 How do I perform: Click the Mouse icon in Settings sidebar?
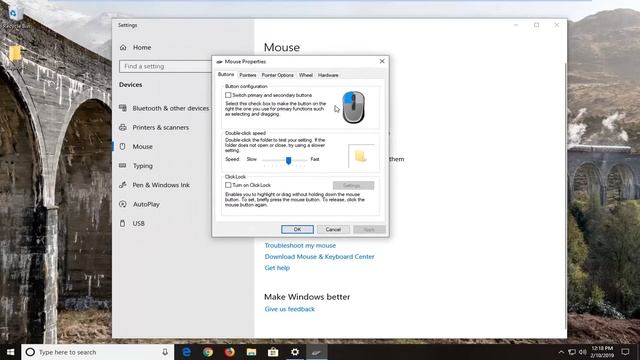pos(122,147)
